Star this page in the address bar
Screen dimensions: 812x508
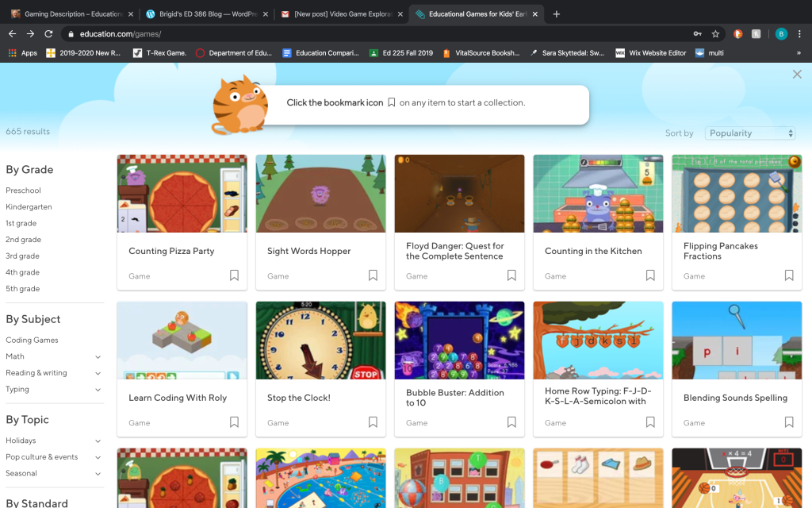pos(715,34)
